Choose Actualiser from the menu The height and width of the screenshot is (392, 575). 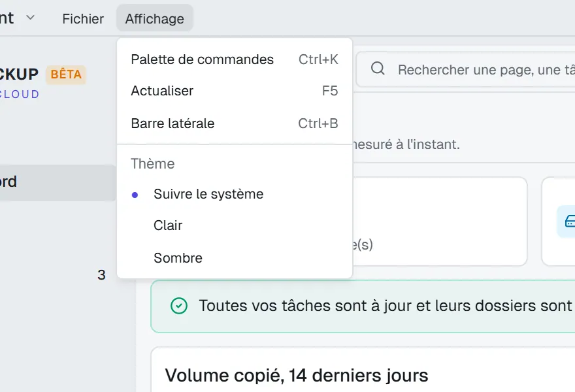click(x=235, y=91)
